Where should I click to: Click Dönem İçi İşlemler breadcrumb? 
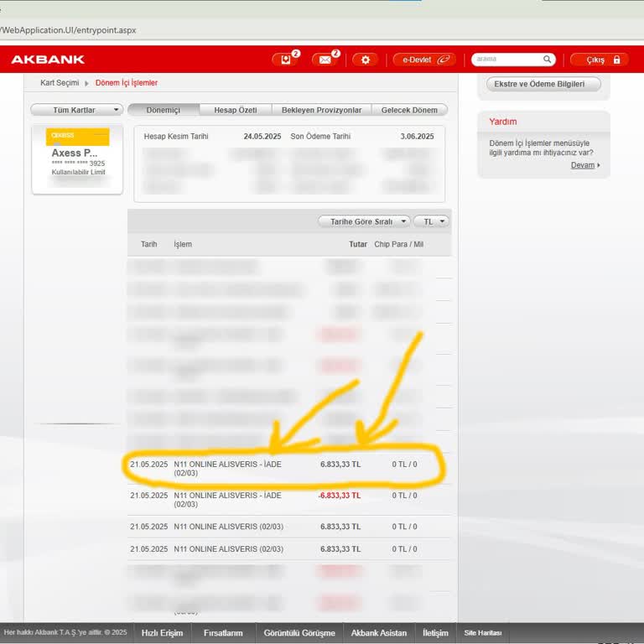pyautogui.click(x=127, y=82)
